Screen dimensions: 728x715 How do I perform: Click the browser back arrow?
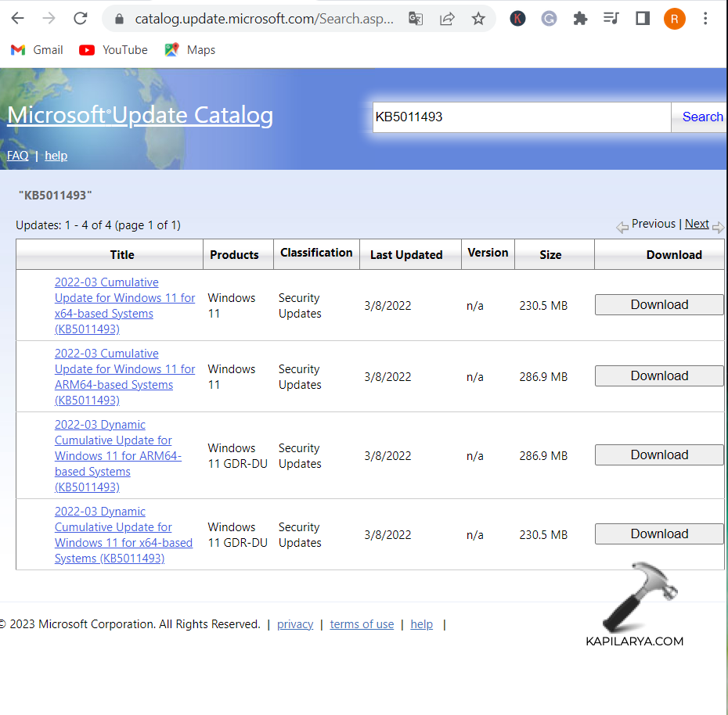click(17, 18)
